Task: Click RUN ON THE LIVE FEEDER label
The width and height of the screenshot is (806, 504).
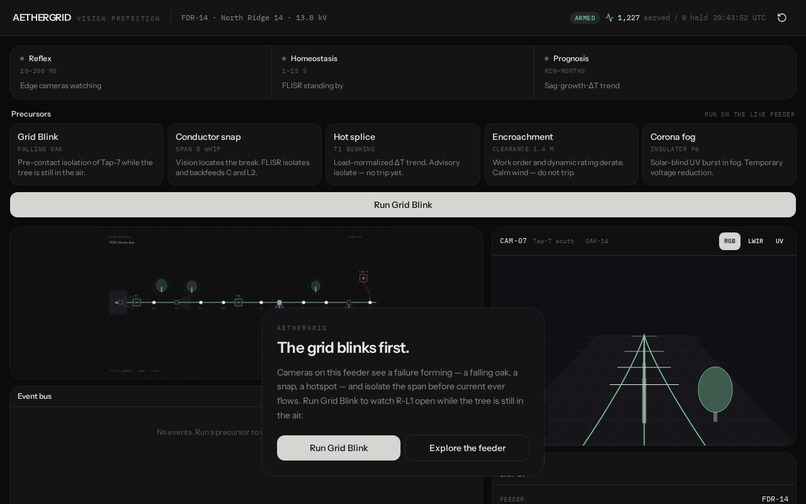Action: coord(749,114)
